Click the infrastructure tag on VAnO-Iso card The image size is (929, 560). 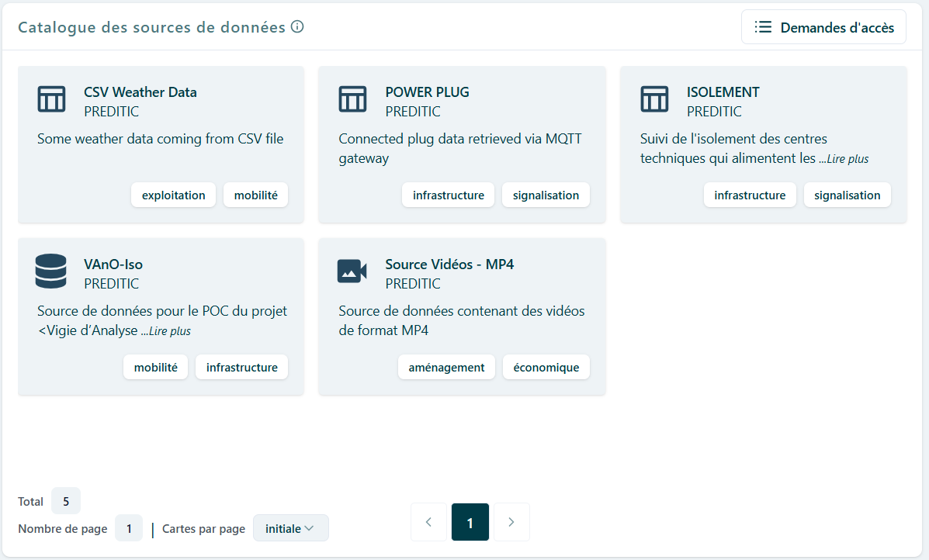(241, 368)
